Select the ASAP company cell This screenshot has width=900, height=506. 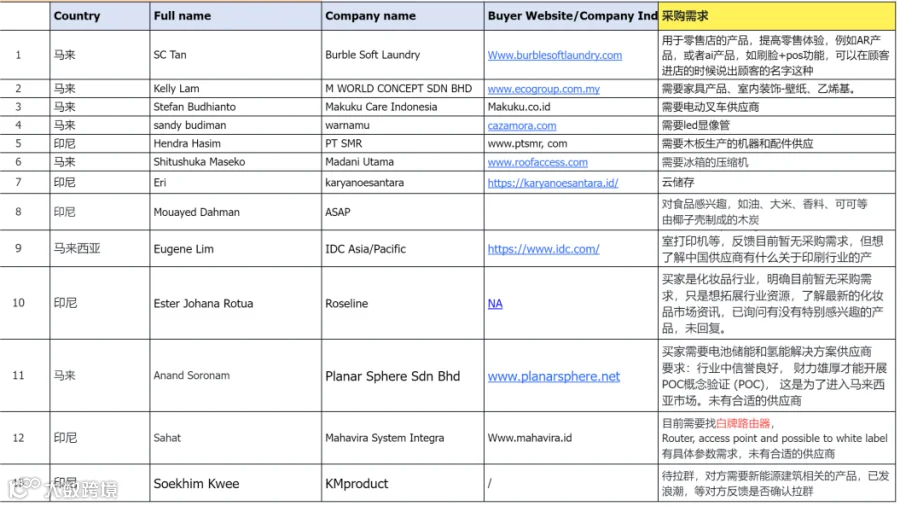point(403,212)
